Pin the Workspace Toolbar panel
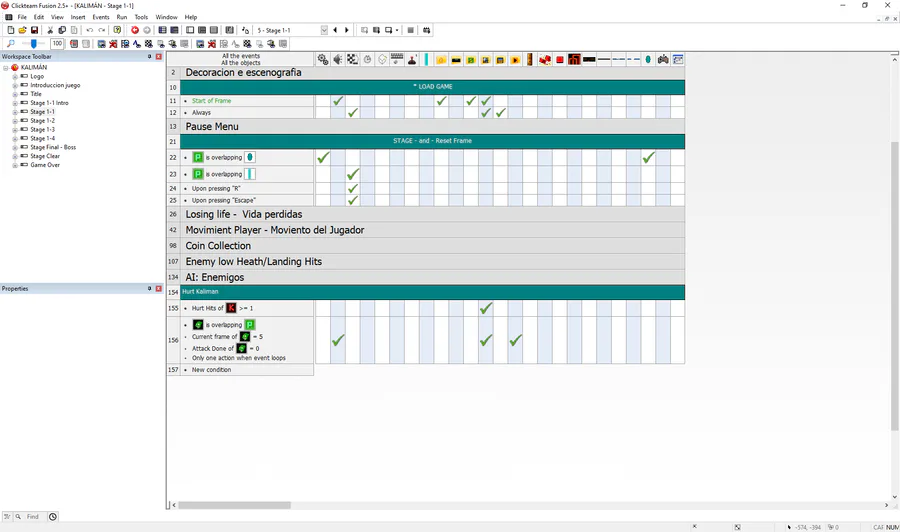Image resolution: width=900 pixels, height=532 pixels. (149, 56)
